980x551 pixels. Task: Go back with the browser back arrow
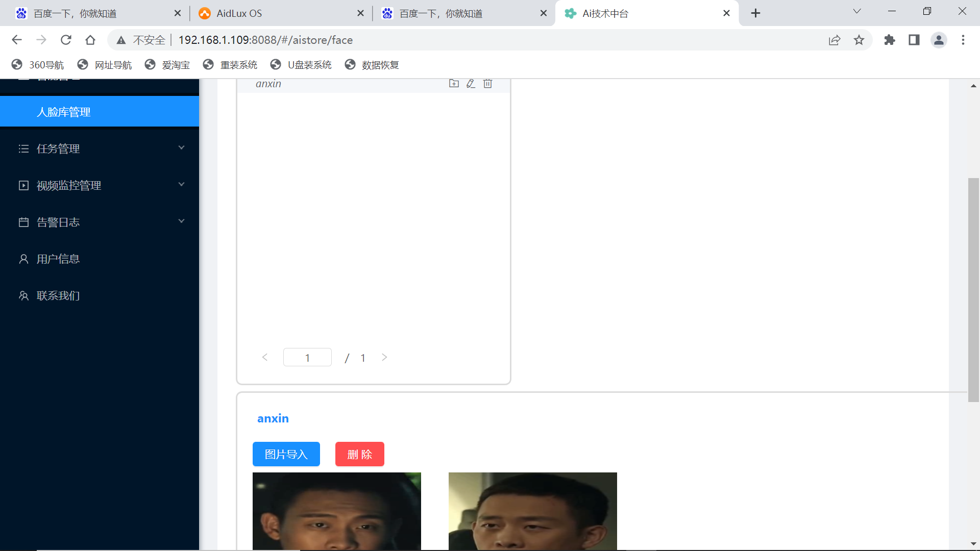[x=17, y=40]
